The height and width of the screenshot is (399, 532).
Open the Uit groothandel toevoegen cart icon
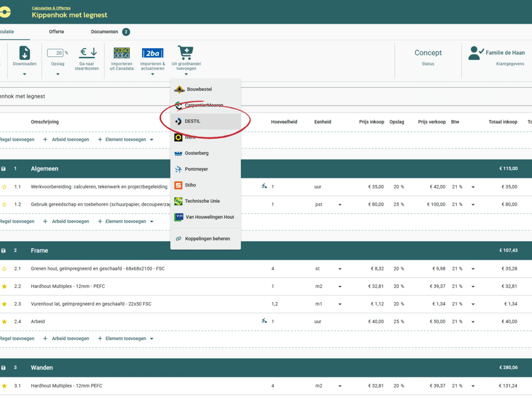coord(186,52)
